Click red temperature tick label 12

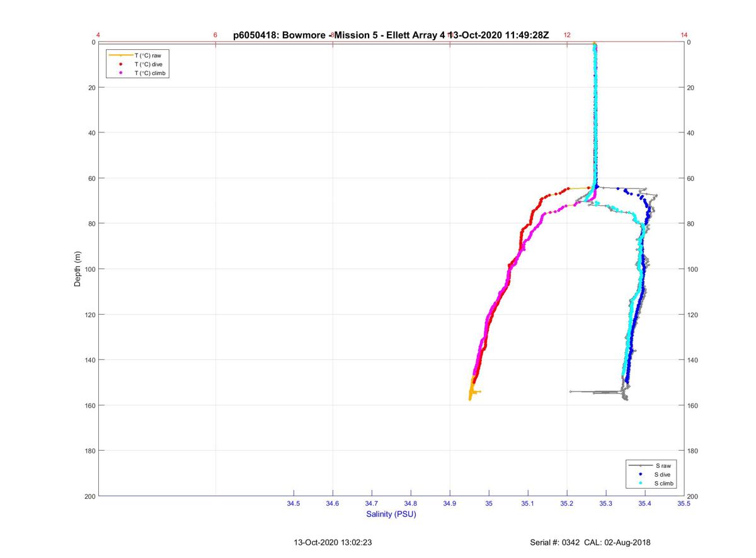[x=567, y=35]
